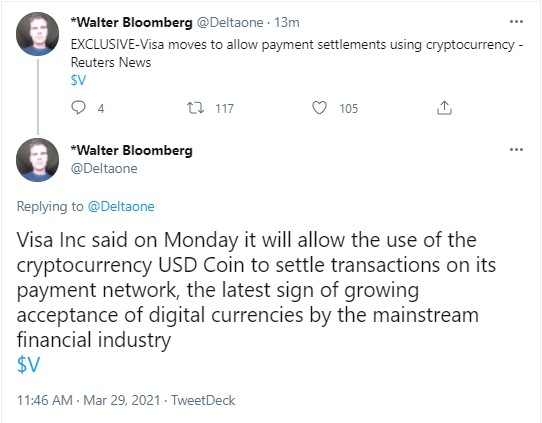Click the reply speech bubble icon
The width and height of the screenshot is (542, 423).
coord(78,107)
